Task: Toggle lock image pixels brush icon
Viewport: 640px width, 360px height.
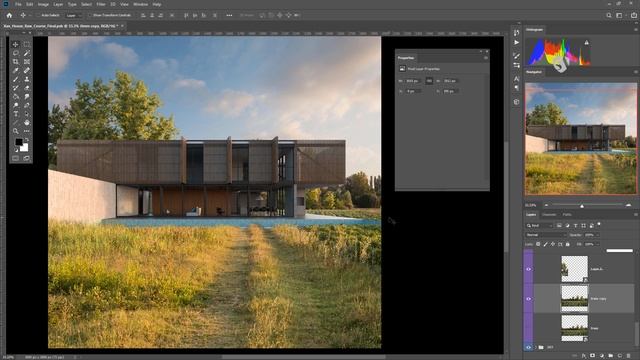Action: click(x=545, y=244)
